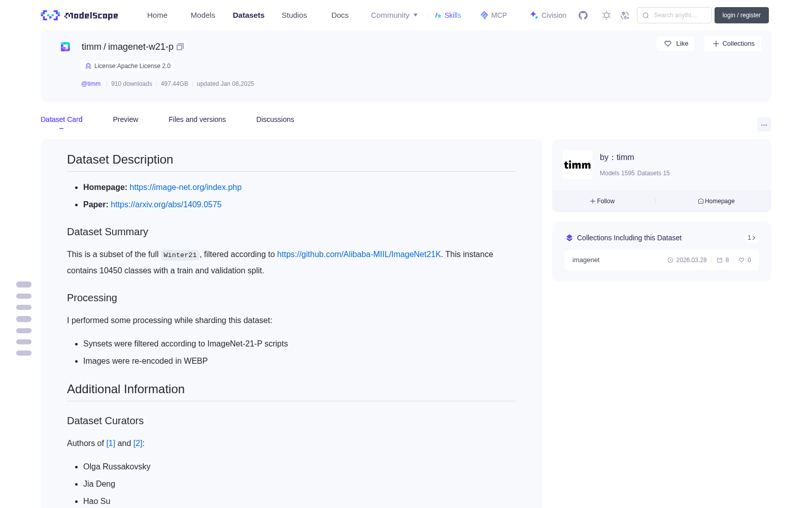Click the 'Additional Information' heading
This screenshot has width=812, height=508.
click(126, 389)
